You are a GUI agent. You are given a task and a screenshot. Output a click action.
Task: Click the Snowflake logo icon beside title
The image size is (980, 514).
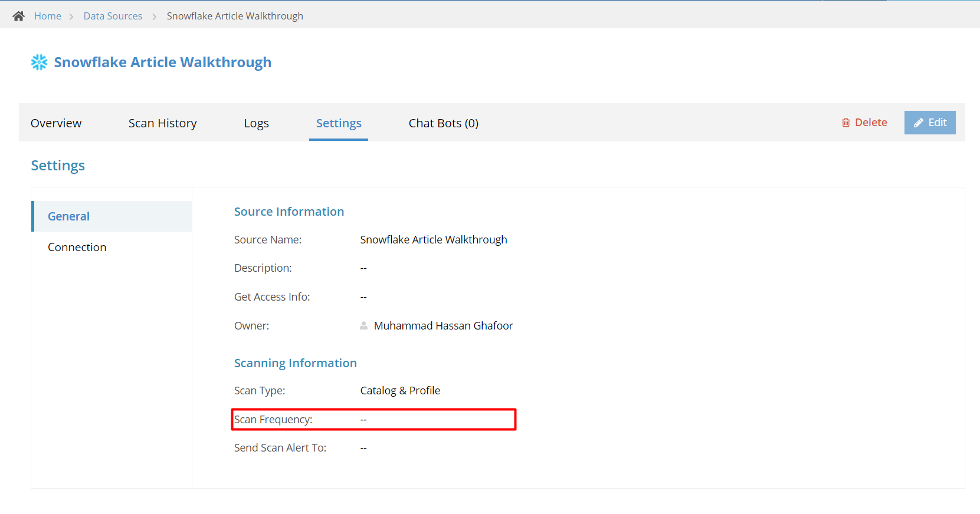pos(39,62)
